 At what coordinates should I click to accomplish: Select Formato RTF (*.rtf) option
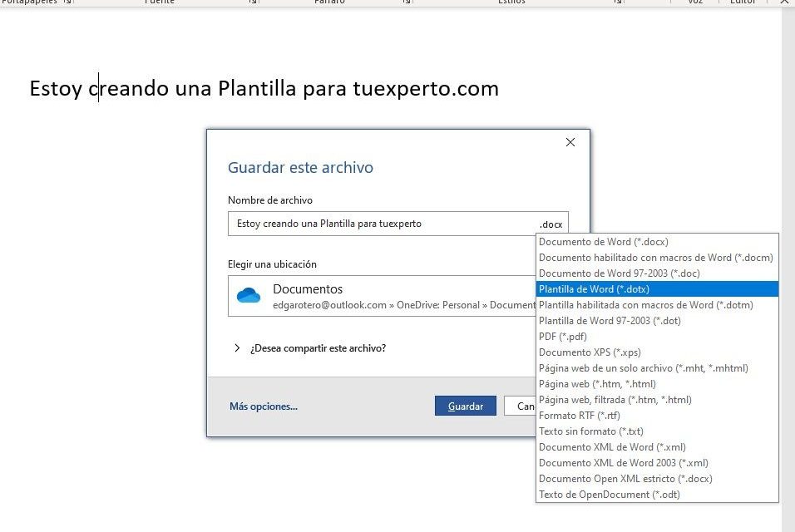[x=580, y=416]
